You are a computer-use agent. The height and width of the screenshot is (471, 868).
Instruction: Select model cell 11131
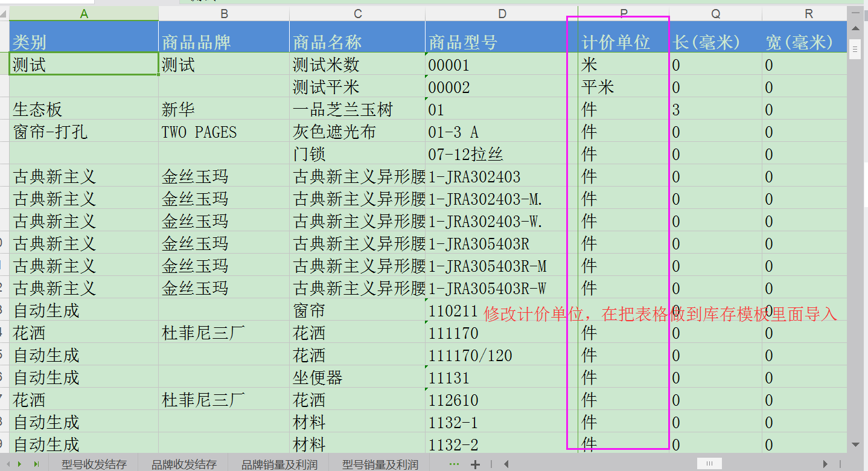502,377
